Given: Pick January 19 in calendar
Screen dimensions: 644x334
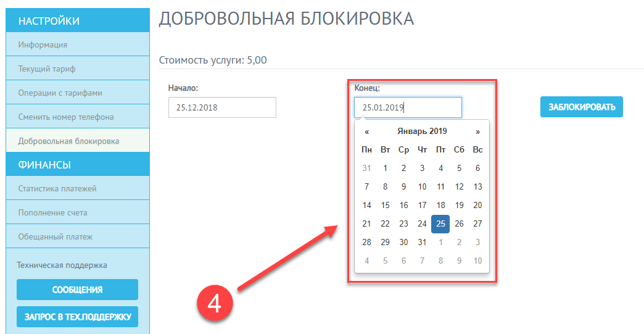Looking at the screenshot, I should coord(459,205).
